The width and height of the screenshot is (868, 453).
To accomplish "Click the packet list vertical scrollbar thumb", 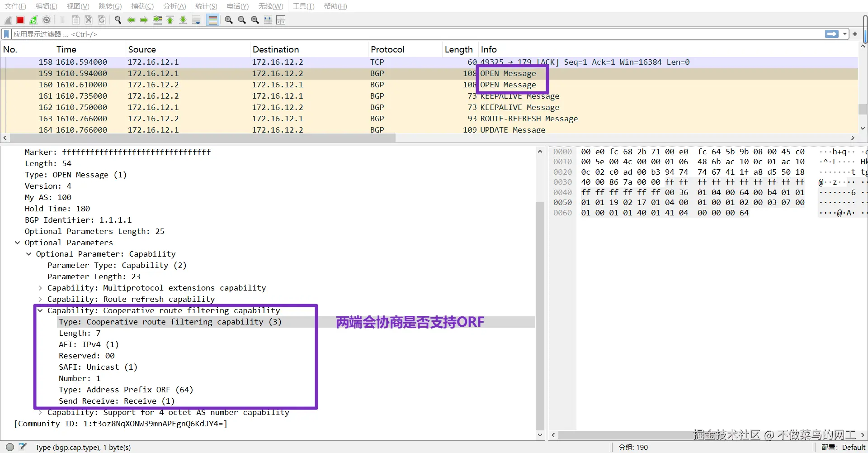I will pyautogui.click(x=863, y=109).
